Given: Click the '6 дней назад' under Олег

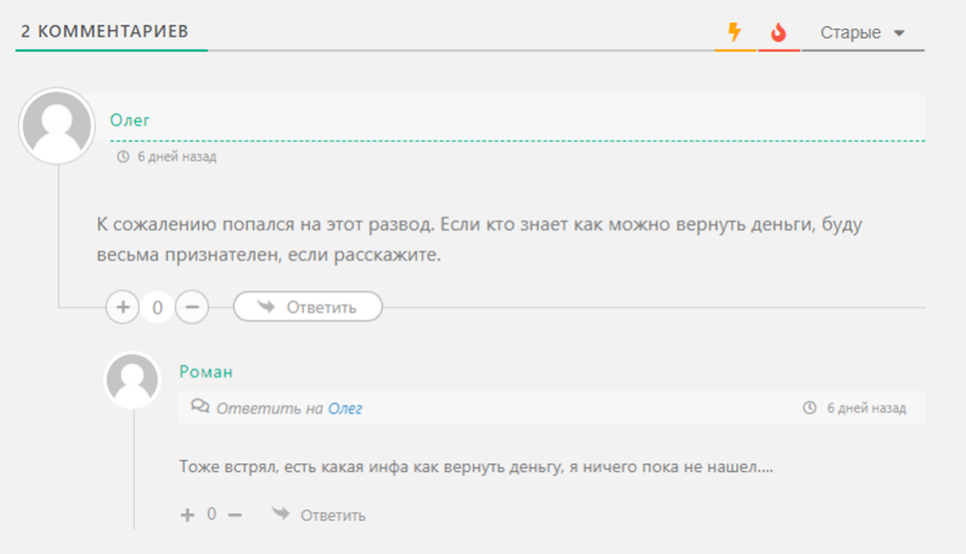Looking at the screenshot, I should (177, 157).
